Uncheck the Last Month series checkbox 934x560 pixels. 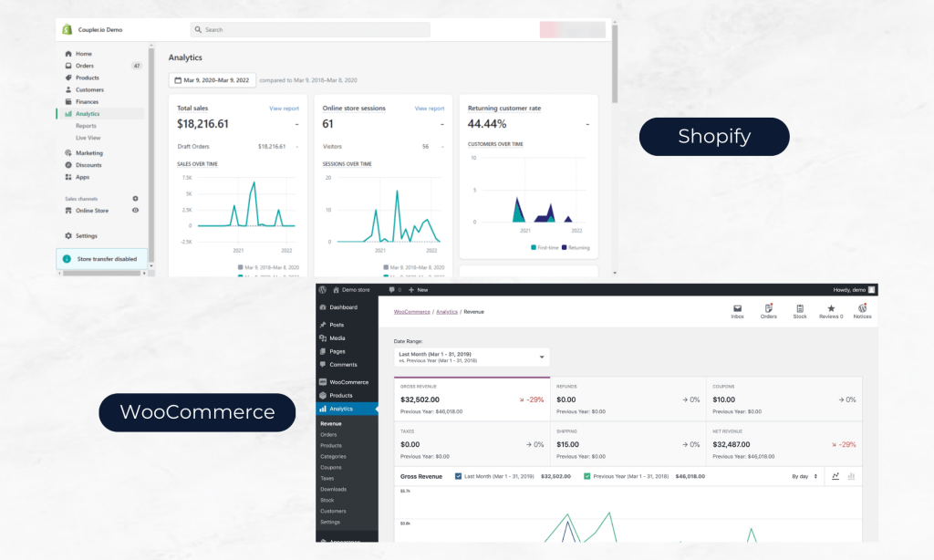pos(458,476)
